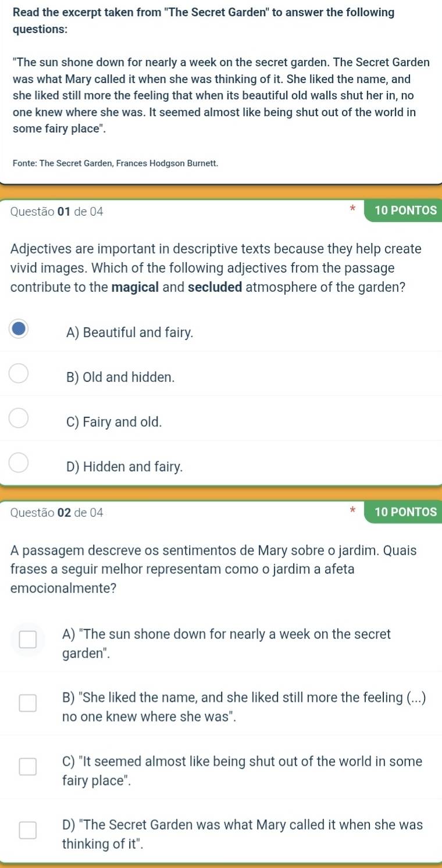Select radio button A) Beautiful and fairy

coord(19,329)
